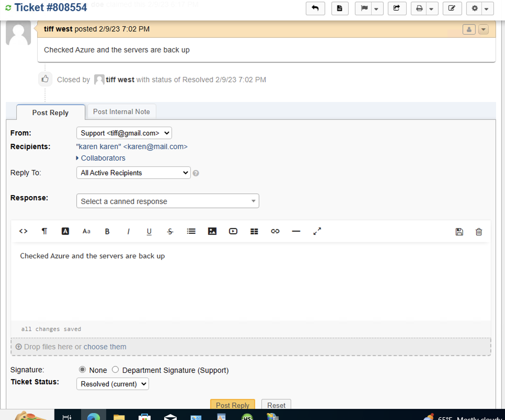Screen dimensions: 505x420
Task: Switch to the Post Internal Note tab
Action: pyautogui.click(x=122, y=112)
